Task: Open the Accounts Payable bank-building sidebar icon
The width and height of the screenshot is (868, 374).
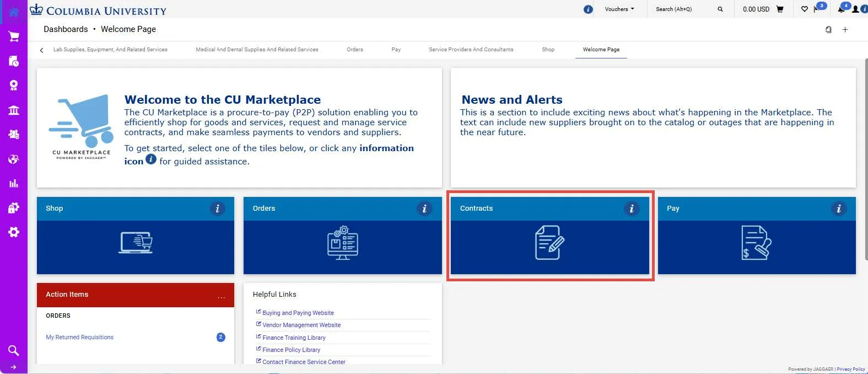Action: 14,110
